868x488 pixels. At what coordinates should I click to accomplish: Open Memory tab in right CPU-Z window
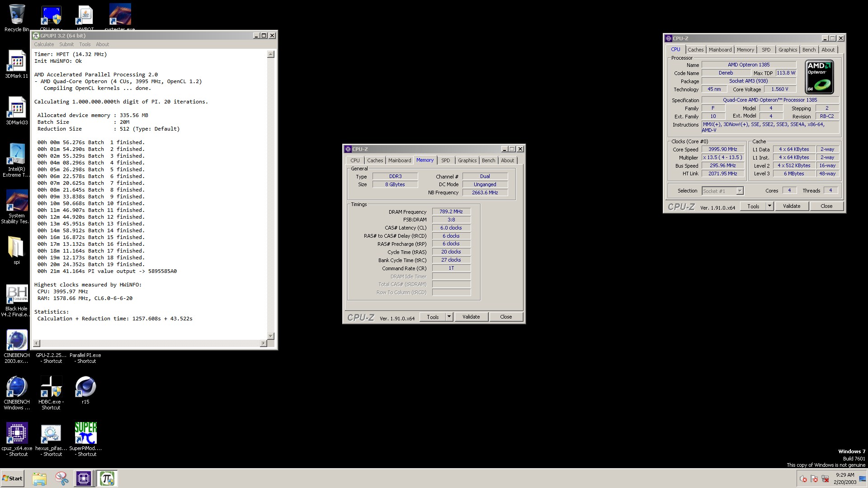(x=745, y=50)
